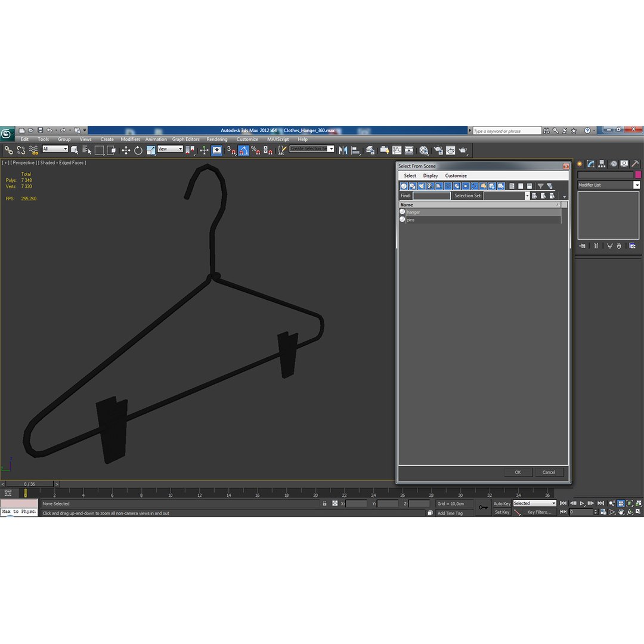Select the hanger object row
Image resolution: width=644 pixels, height=644 pixels.
[x=480, y=212]
